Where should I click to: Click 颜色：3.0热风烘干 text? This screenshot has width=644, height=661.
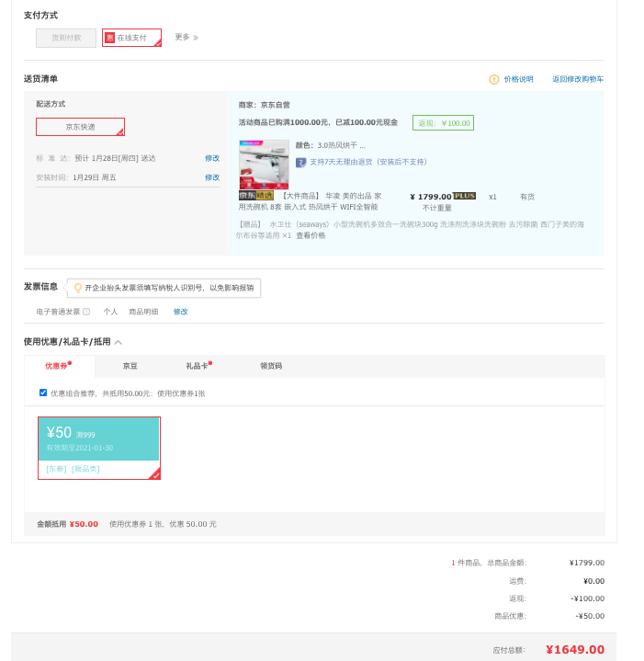coord(331,145)
